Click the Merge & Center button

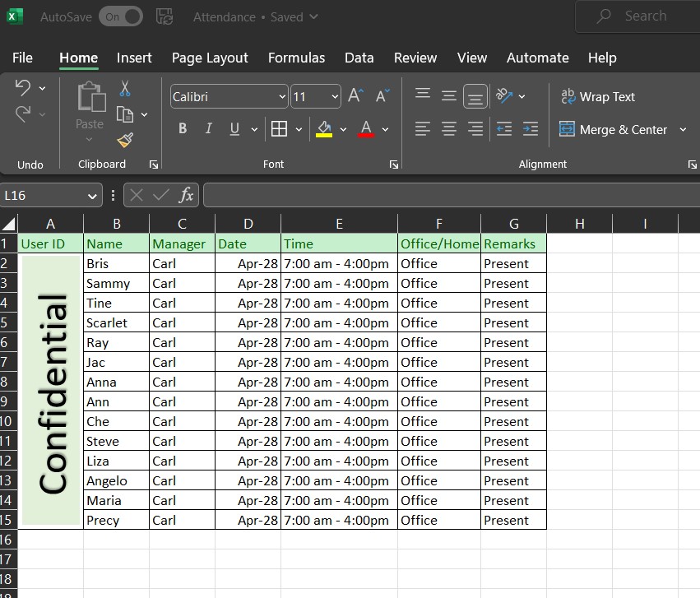(613, 129)
